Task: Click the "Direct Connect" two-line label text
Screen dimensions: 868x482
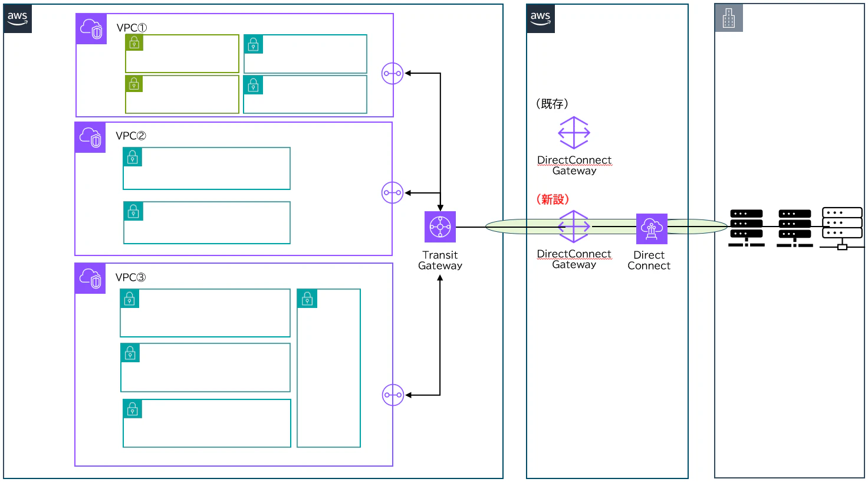Action: (649, 260)
